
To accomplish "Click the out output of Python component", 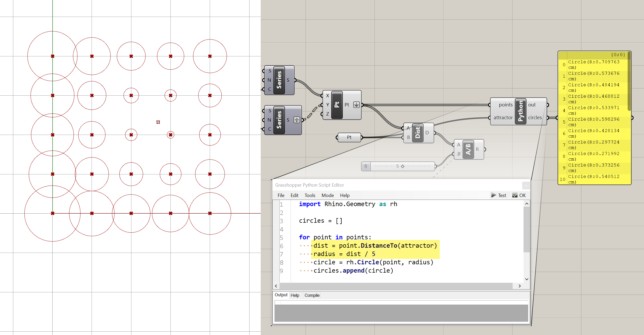I will click(532, 105).
